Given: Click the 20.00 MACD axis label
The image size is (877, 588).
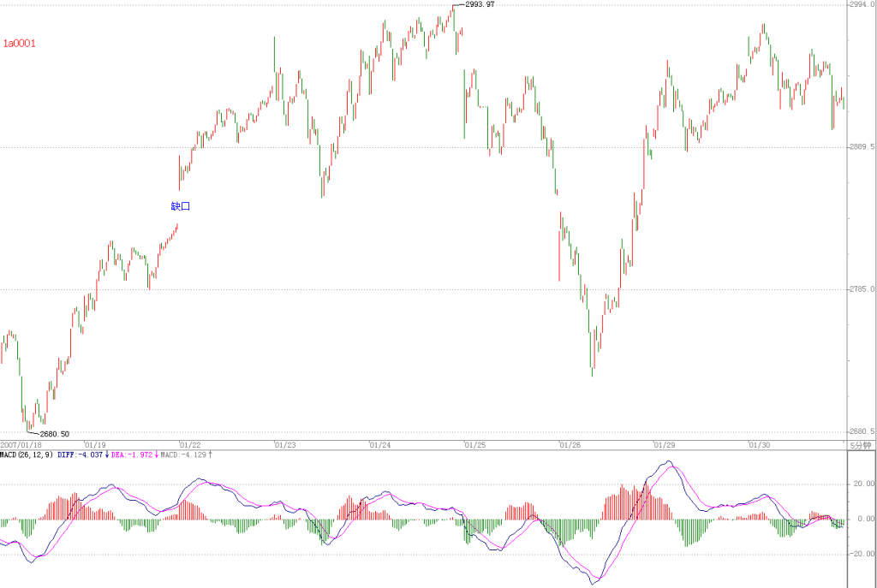Looking at the screenshot, I should pyautogui.click(x=863, y=484).
